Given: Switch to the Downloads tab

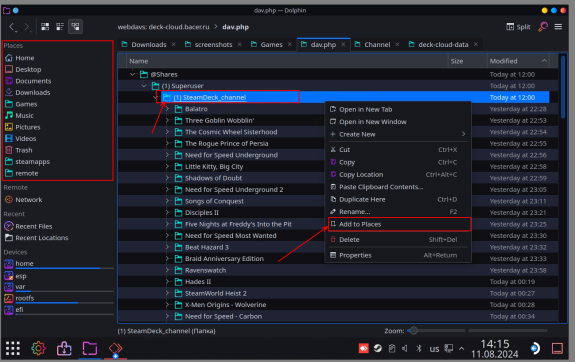Looking at the screenshot, I should [149, 45].
